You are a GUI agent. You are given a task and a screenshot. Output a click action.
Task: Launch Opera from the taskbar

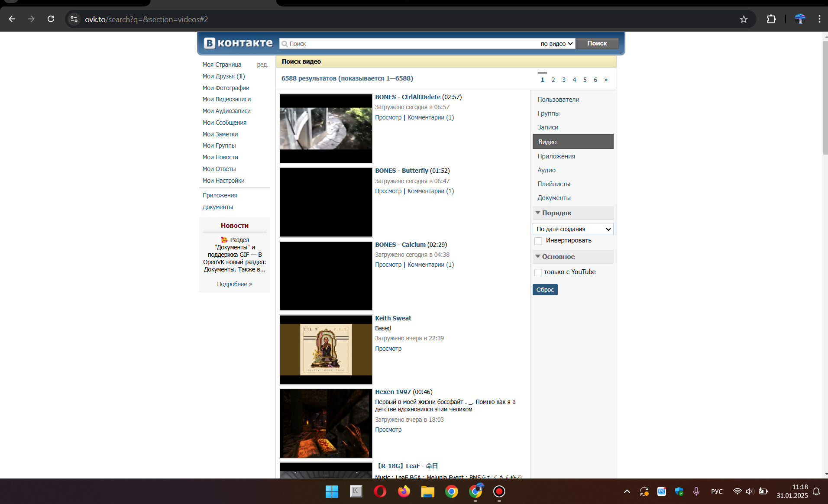coord(380,491)
